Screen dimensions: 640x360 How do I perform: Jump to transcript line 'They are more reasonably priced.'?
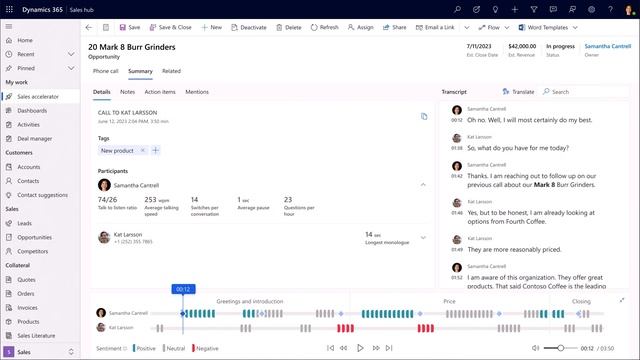pos(514,249)
